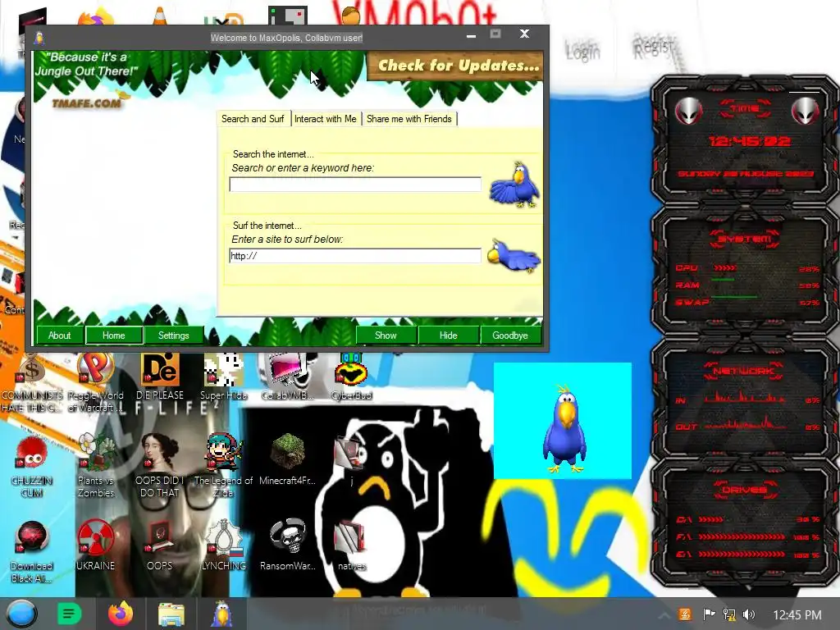Click the Start orb on taskbar
This screenshot has height=630, width=840.
coord(21,614)
